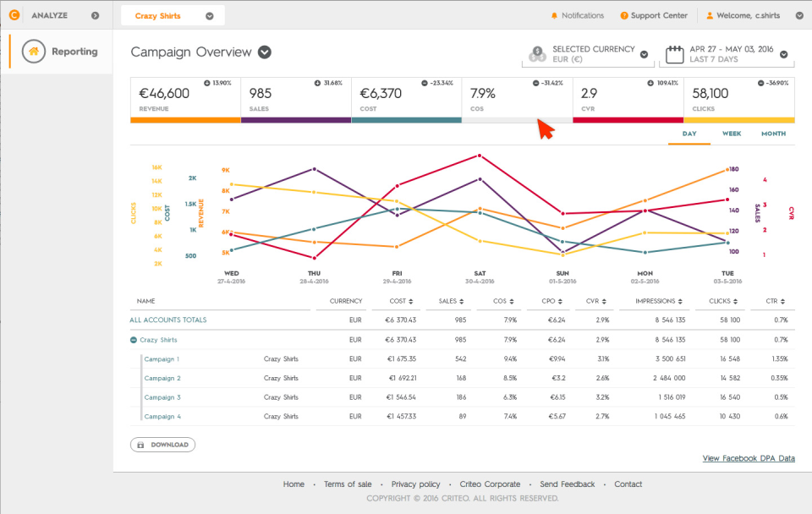
Task: Open the View Facebook DPA Data link
Action: [x=748, y=457]
